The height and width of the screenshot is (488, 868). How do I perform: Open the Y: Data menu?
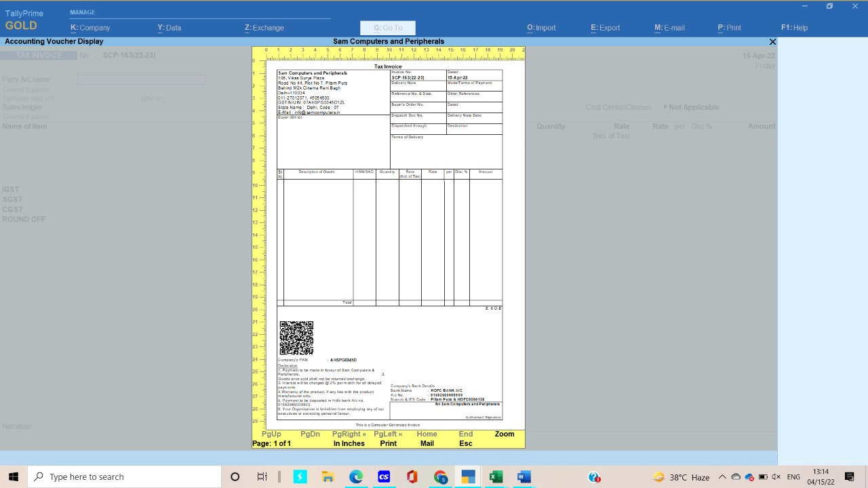[170, 28]
